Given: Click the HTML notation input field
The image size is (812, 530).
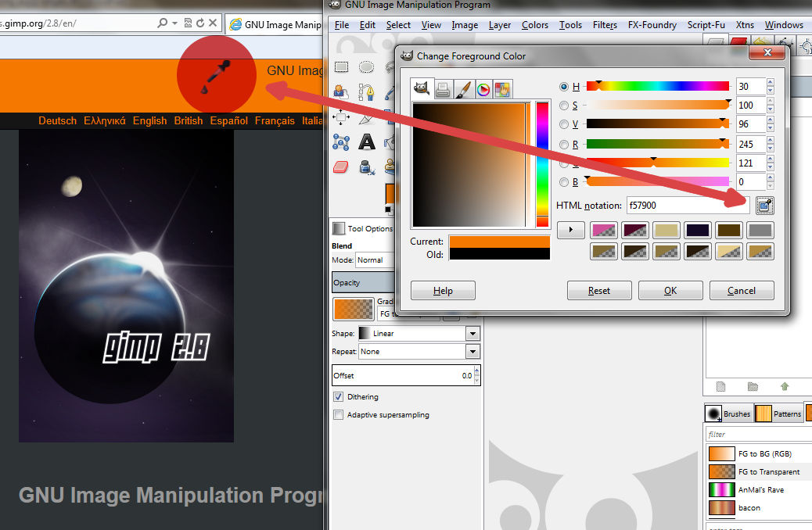Looking at the screenshot, I should tap(688, 206).
